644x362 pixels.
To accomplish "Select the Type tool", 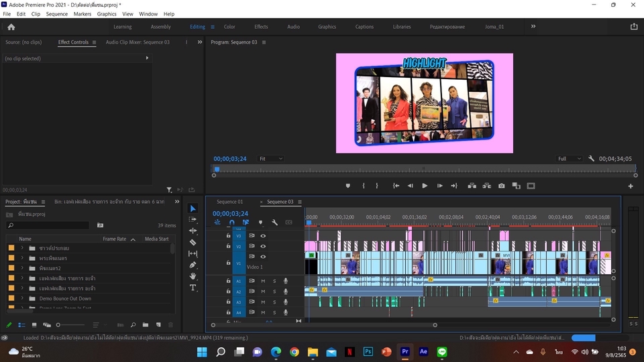I will pyautogui.click(x=193, y=288).
